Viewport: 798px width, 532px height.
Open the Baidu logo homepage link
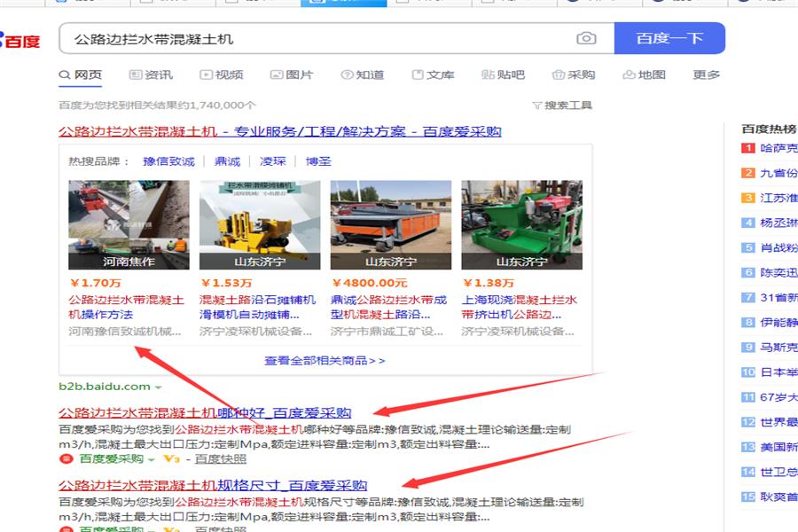20,41
